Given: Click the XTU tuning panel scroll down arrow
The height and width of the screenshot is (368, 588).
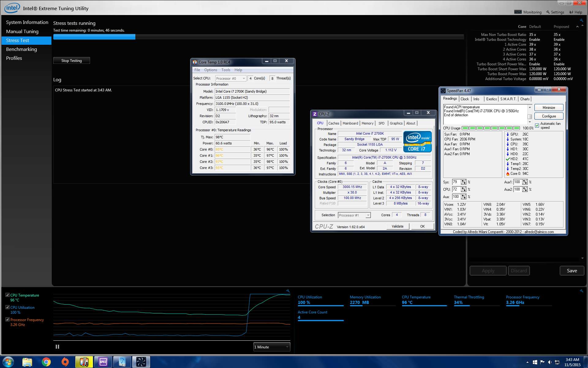Looking at the screenshot, I should (x=582, y=258).
